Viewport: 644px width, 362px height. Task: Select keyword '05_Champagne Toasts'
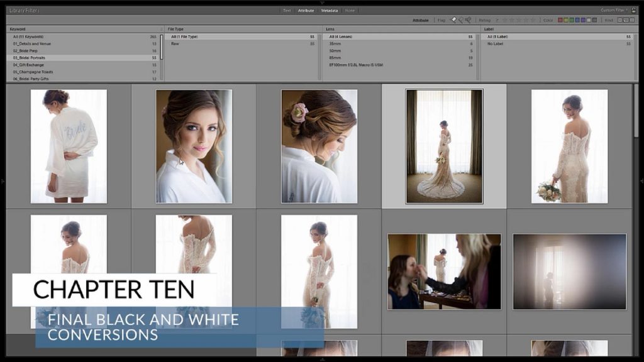pos(84,72)
